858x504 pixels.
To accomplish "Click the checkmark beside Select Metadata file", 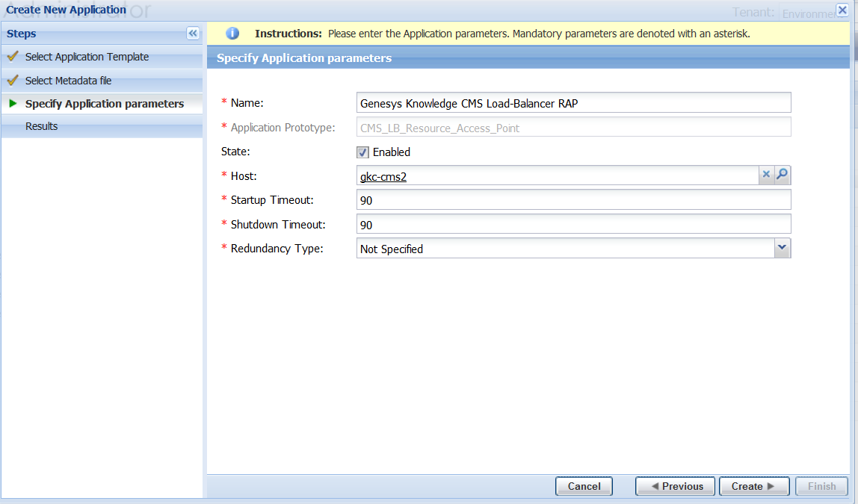I will click(11, 79).
